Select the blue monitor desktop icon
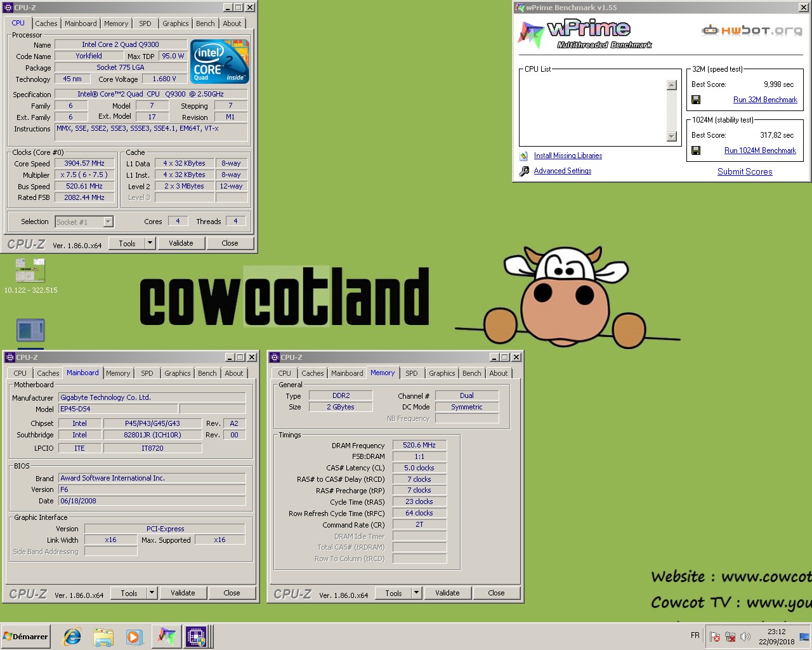The width and height of the screenshot is (812, 650). pos(30,330)
